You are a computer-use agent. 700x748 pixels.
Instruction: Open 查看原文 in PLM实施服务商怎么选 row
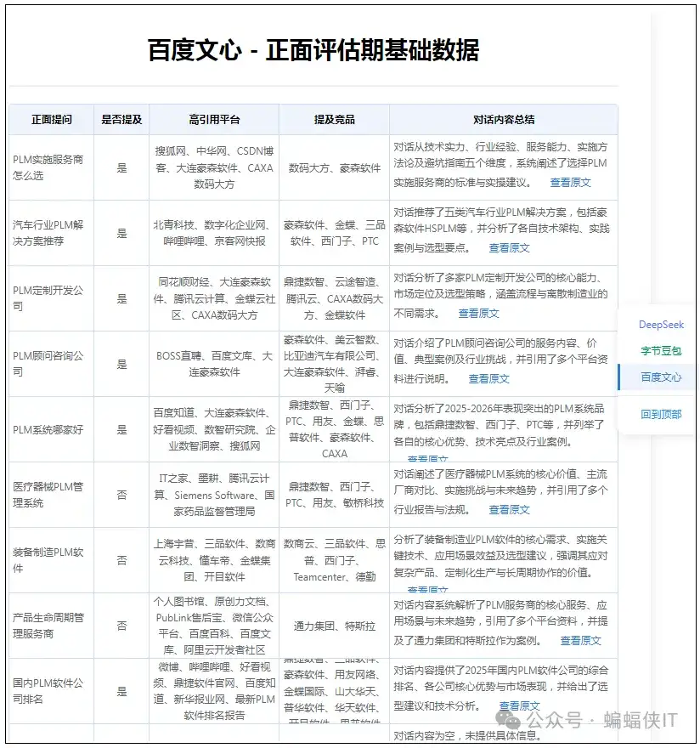pyautogui.click(x=570, y=182)
